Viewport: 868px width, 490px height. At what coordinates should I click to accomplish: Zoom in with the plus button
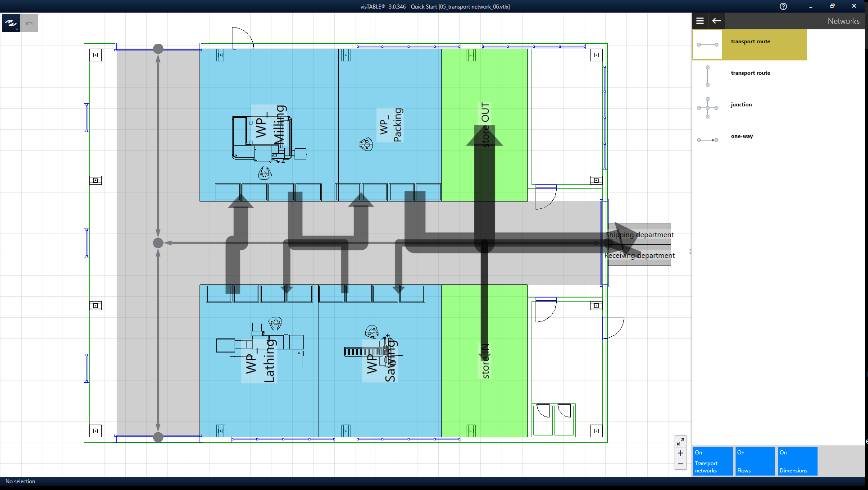click(681, 453)
